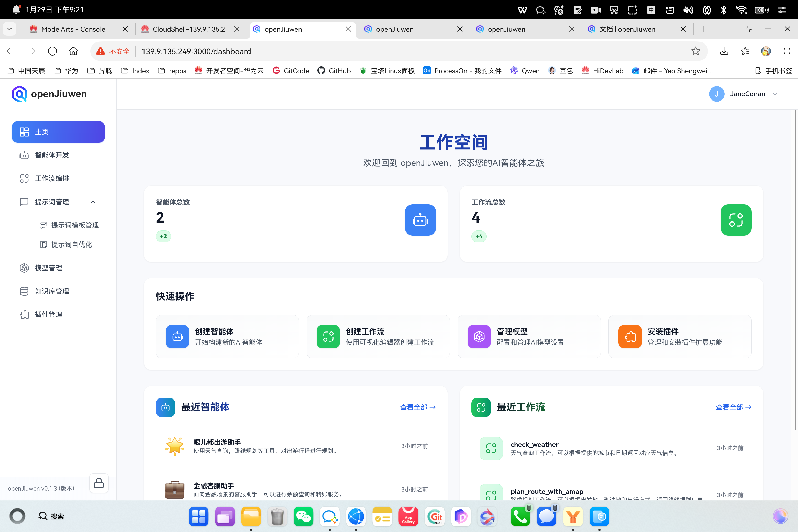Collapse the 提示词管理 sidebar section
This screenshot has height=532, width=798.
click(x=93, y=202)
